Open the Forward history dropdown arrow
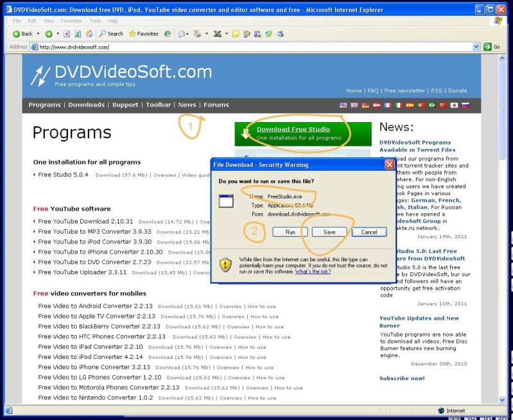The image size is (513, 420). pyautogui.click(x=58, y=34)
